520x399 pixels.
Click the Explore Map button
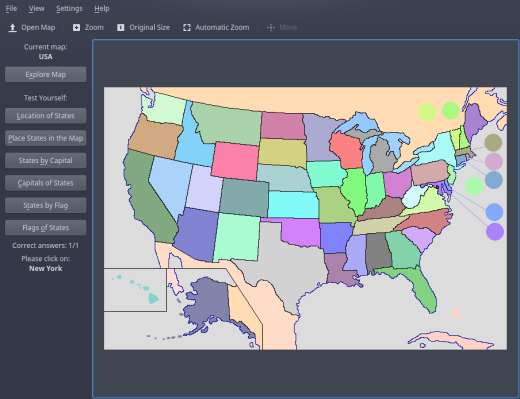coord(46,74)
